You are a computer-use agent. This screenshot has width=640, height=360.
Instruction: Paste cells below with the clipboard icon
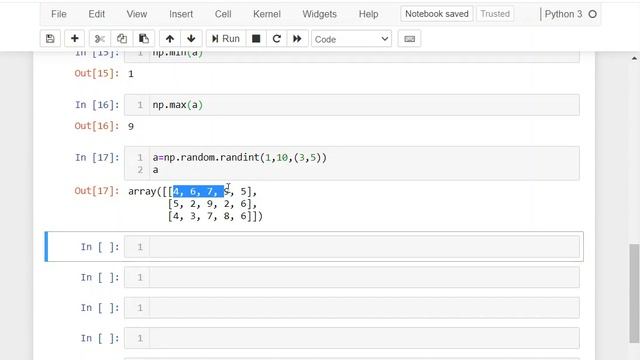[144, 39]
